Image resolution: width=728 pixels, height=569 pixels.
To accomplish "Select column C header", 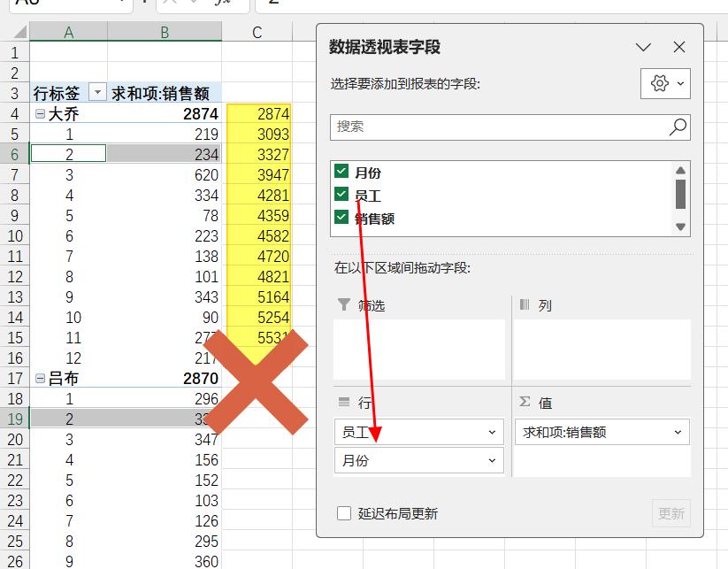I will 257,32.
